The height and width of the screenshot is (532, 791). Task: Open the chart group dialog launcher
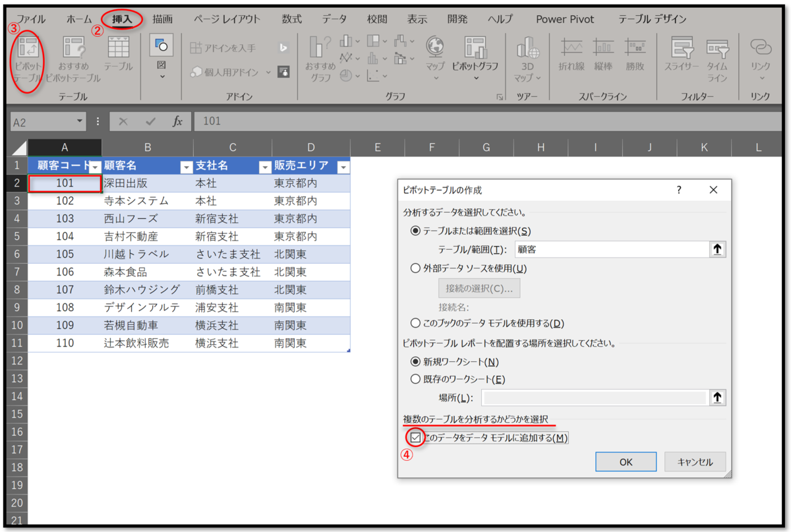tap(499, 98)
